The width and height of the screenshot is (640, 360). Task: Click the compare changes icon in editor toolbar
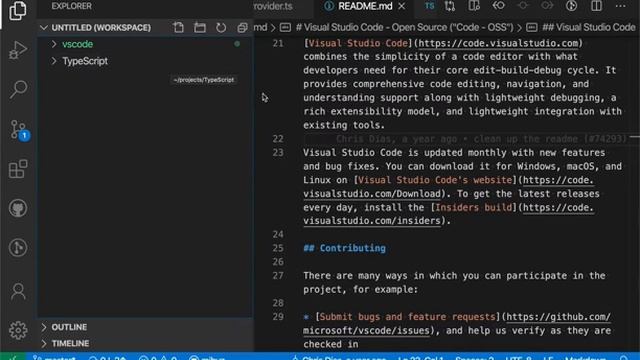pyautogui.click(x=450, y=6)
